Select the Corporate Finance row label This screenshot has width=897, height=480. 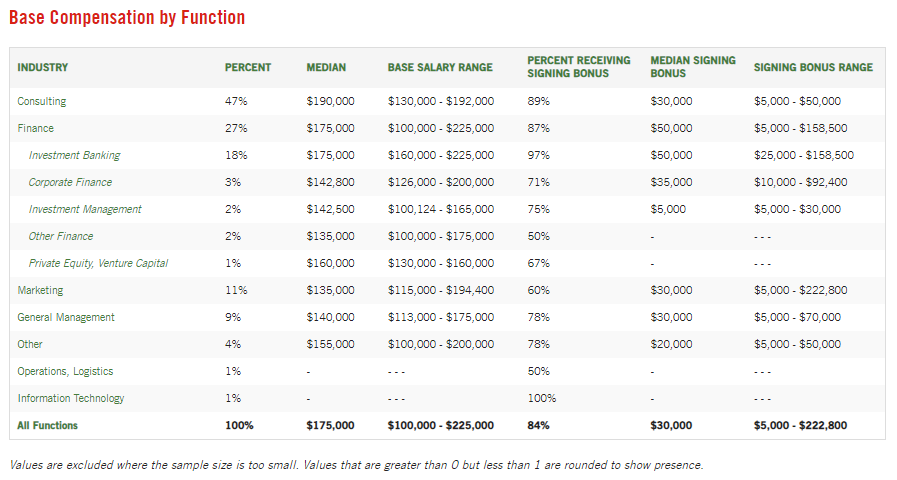[x=70, y=182]
